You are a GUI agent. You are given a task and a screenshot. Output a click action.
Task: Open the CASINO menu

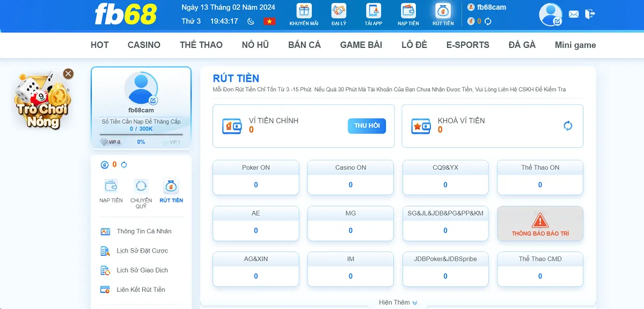(x=144, y=45)
